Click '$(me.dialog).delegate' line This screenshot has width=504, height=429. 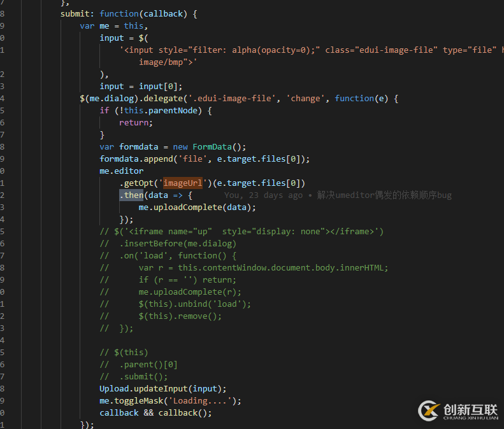pos(239,98)
